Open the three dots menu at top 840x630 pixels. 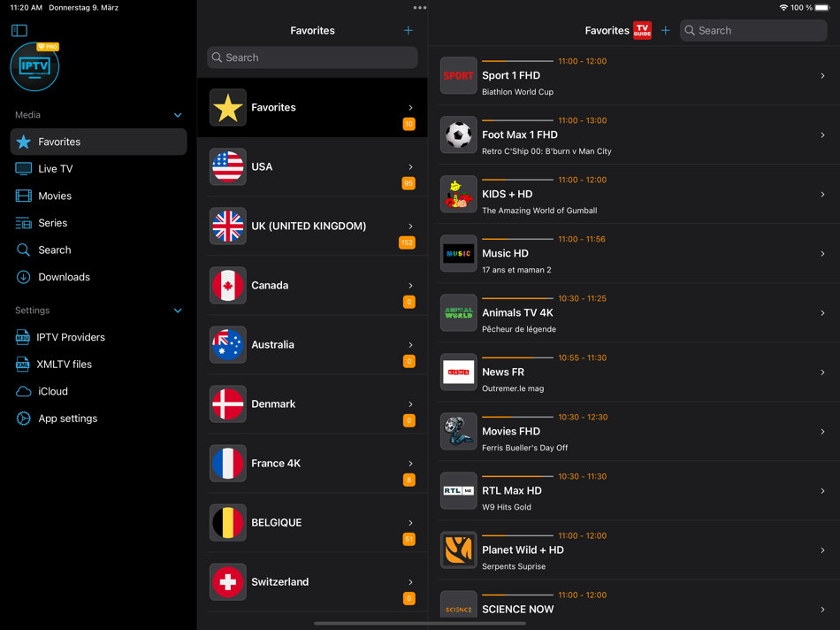tap(420, 7)
